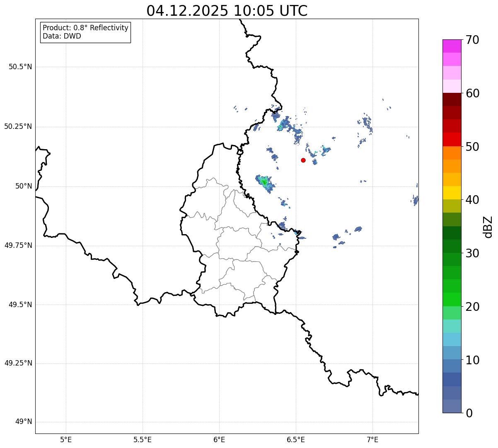Click the yellow colorbar segment at 40
The width and height of the screenshot is (498, 448).
[x=452, y=193]
